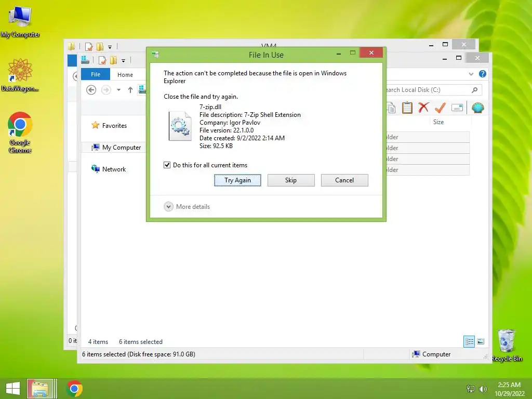
Task: Maximize the VM4 window
Action: click(445, 45)
